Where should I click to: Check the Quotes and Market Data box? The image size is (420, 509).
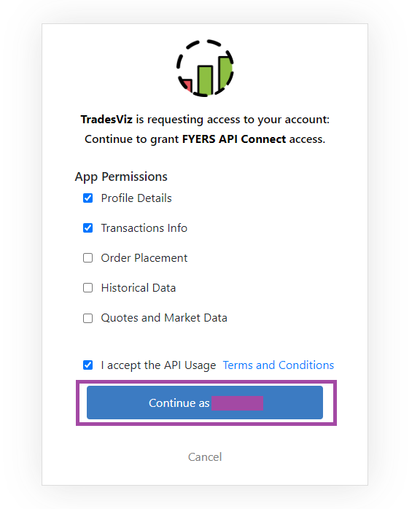pos(87,318)
